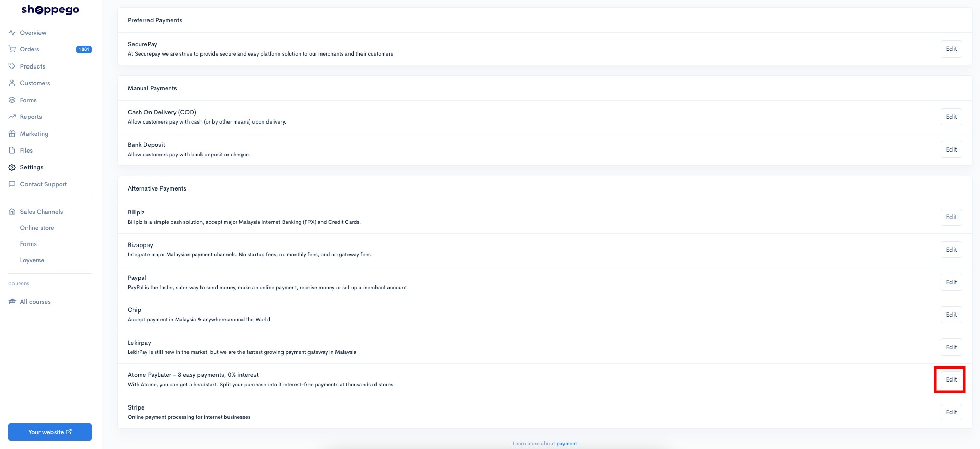Image resolution: width=980 pixels, height=449 pixels.
Task: Click the All courses graduation cap icon
Action: click(12, 302)
